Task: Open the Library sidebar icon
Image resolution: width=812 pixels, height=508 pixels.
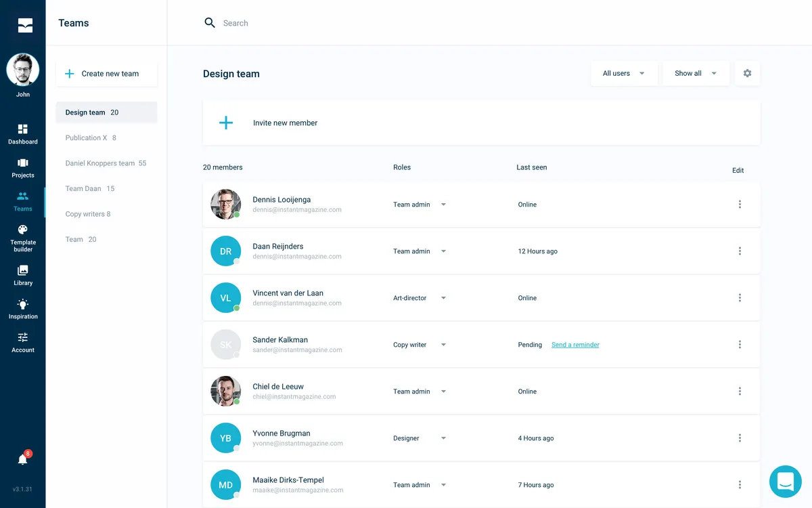Action: coord(23,270)
